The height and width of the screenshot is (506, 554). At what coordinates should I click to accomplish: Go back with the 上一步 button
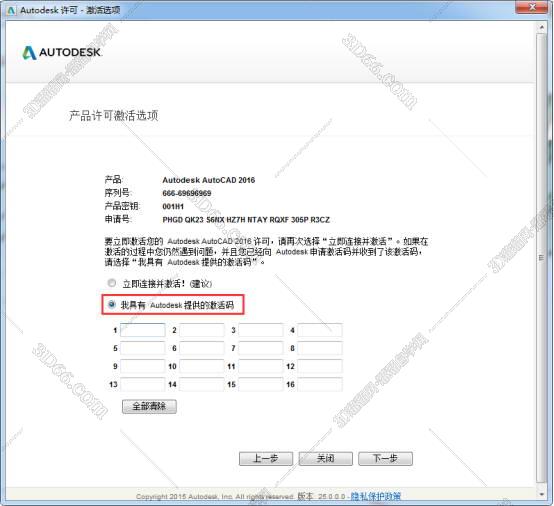click(x=266, y=459)
